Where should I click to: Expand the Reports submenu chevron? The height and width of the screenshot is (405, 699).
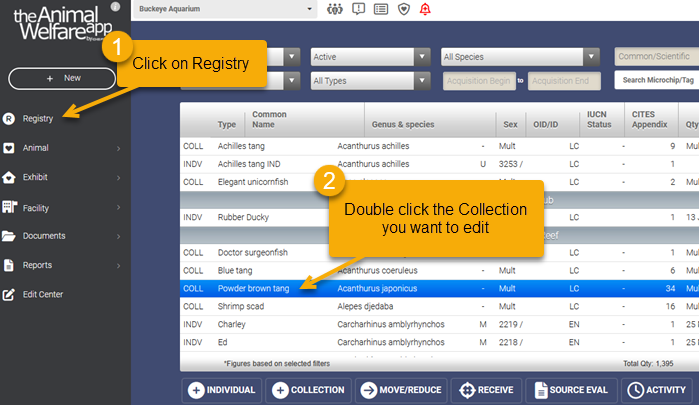[x=119, y=266]
